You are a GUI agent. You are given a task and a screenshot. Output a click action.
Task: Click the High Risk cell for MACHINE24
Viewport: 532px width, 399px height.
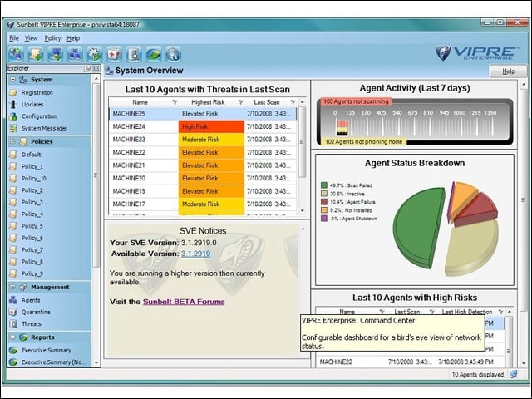(211, 126)
